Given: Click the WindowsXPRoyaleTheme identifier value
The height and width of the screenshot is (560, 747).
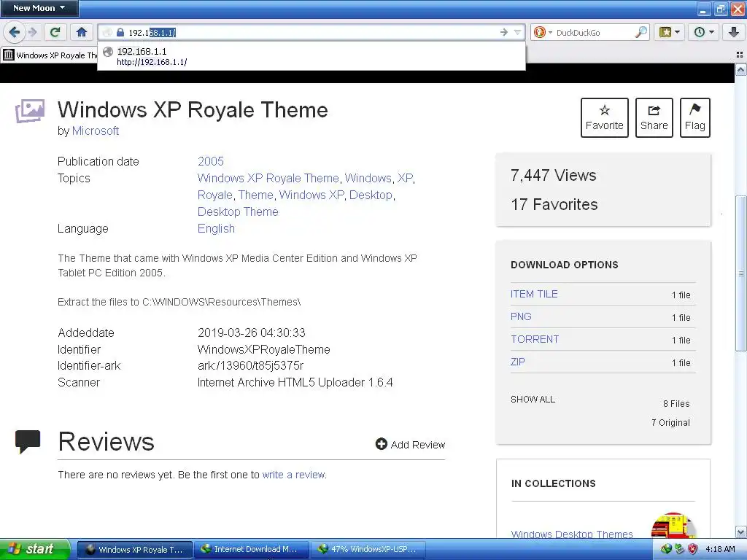Looking at the screenshot, I should pyautogui.click(x=263, y=349).
